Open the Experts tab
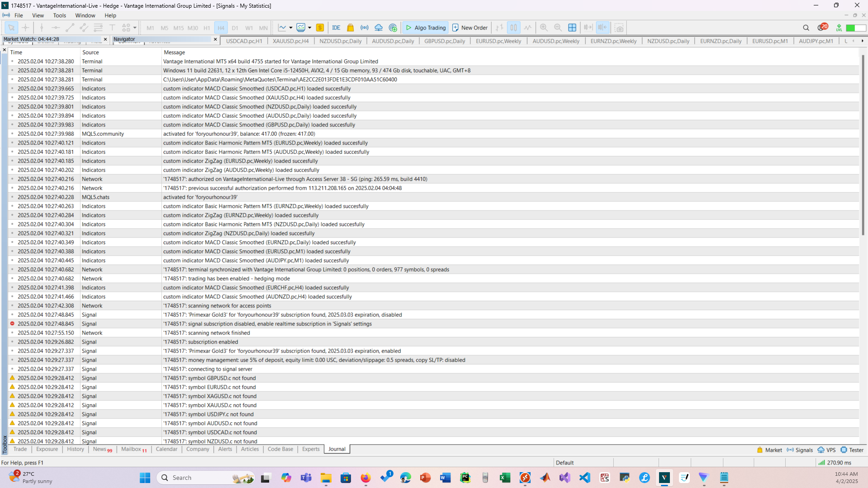868x488 pixels. (311, 449)
